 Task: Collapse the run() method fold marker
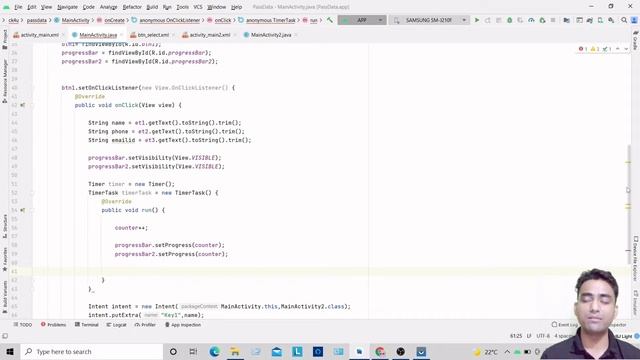coord(32,210)
